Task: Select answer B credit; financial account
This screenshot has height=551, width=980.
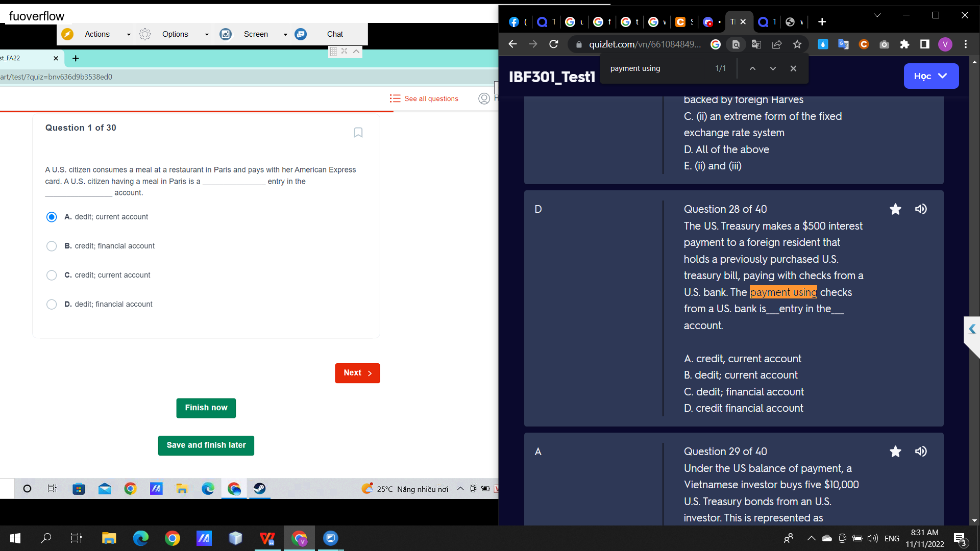Action: [x=52, y=246]
